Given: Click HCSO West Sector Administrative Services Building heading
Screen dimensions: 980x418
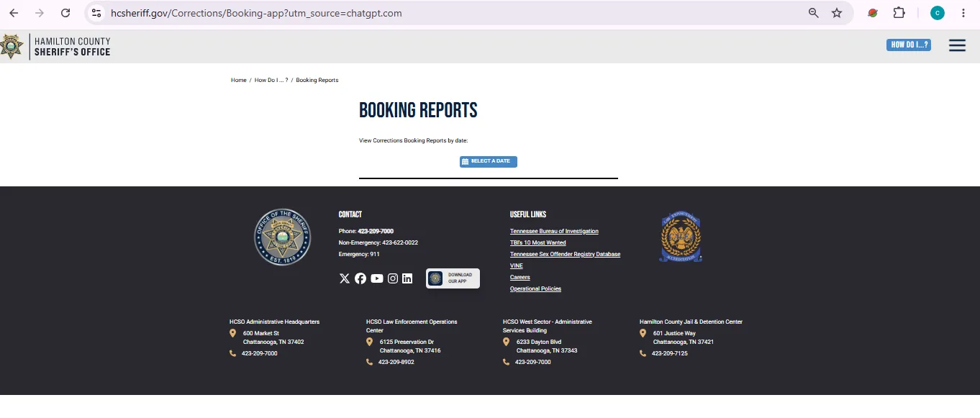Looking at the screenshot, I should pyautogui.click(x=548, y=326).
